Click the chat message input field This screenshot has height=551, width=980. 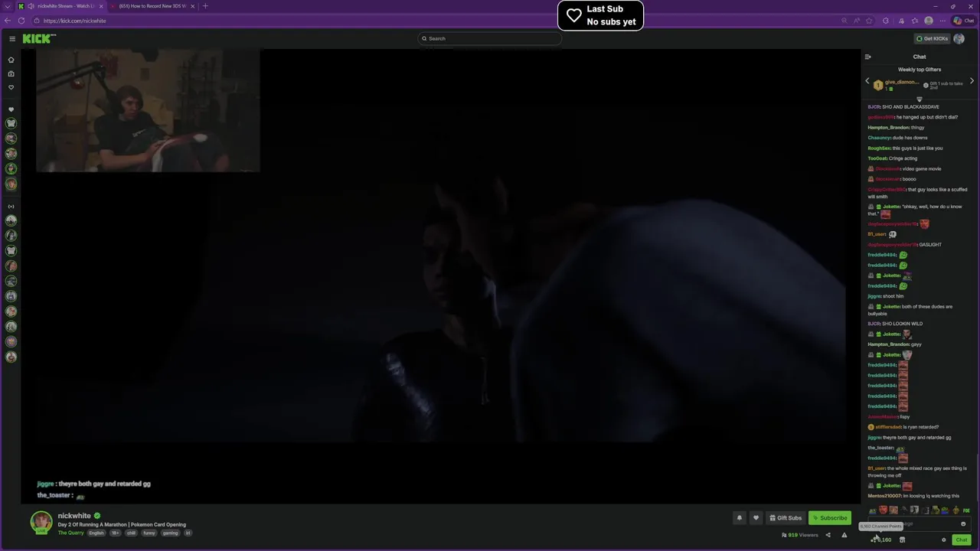pos(919,524)
